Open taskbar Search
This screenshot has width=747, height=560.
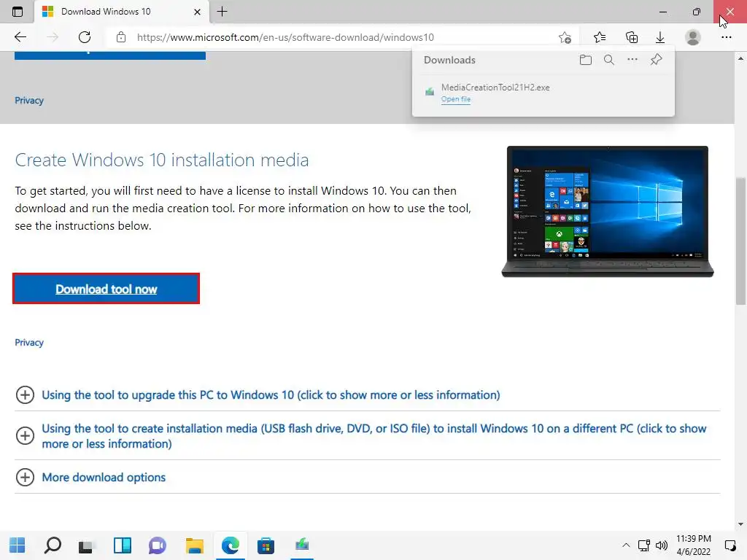click(x=53, y=545)
